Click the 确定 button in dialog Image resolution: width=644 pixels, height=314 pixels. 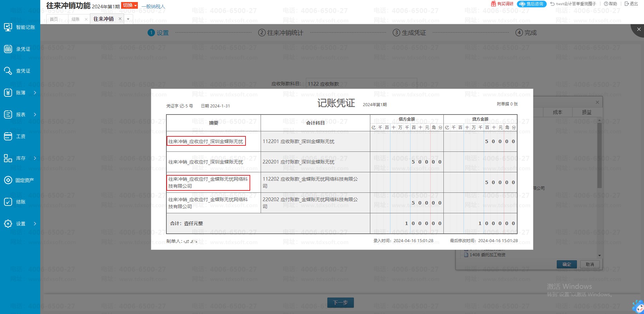567,264
